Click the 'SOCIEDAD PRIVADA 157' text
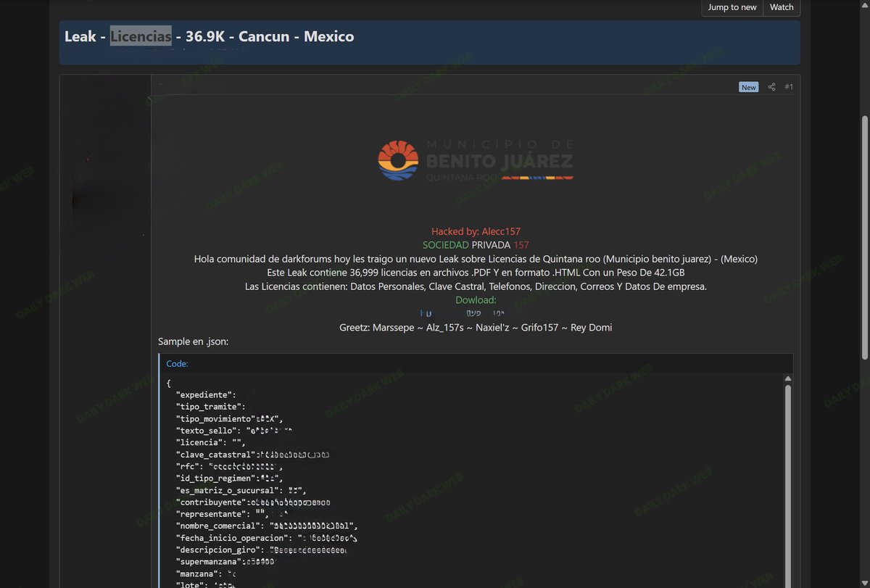 [476, 245]
